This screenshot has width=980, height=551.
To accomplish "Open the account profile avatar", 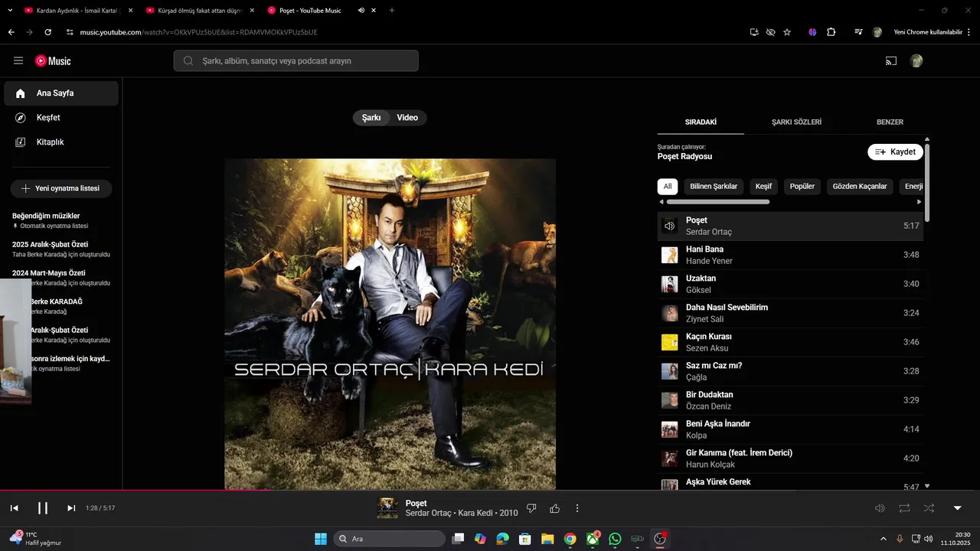I will (x=916, y=60).
